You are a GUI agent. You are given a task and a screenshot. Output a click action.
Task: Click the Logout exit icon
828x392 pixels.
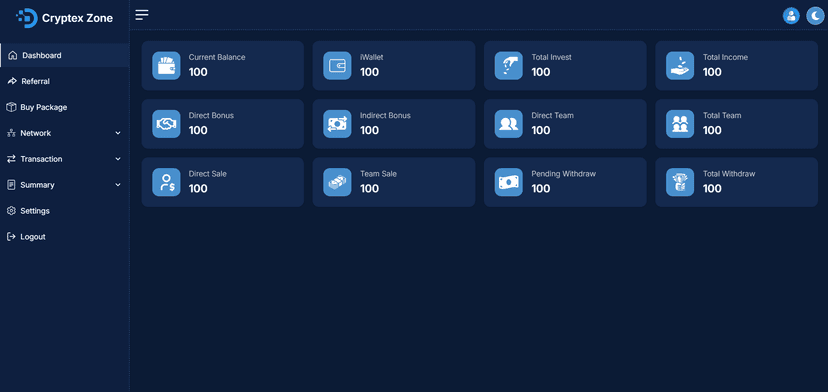click(11, 237)
